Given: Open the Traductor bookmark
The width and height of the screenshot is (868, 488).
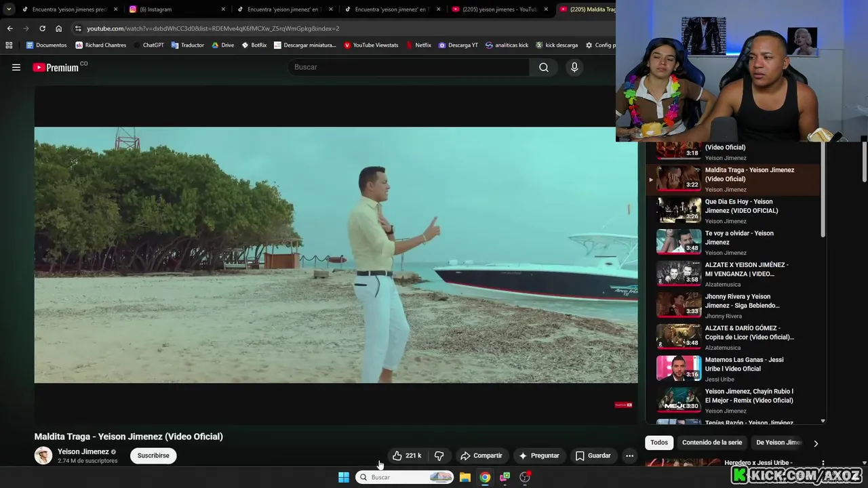Looking at the screenshot, I should tap(188, 45).
